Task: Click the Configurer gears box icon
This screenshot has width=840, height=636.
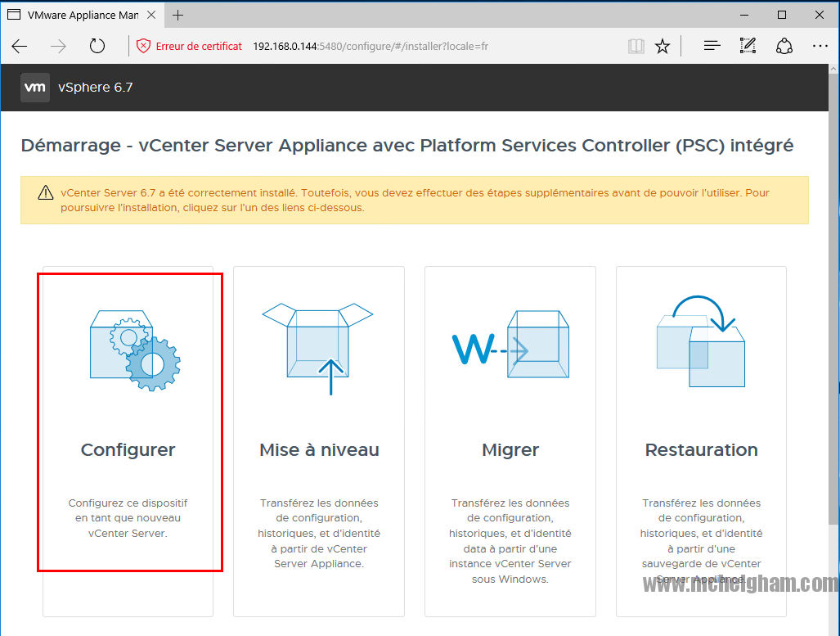Action: (x=136, y=350)
